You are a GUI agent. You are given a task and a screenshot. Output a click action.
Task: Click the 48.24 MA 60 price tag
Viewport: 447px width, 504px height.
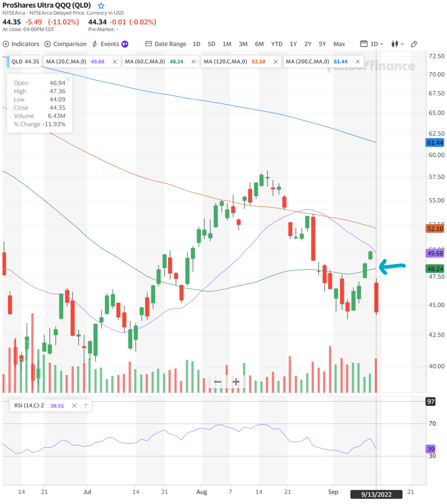(435, 269)
